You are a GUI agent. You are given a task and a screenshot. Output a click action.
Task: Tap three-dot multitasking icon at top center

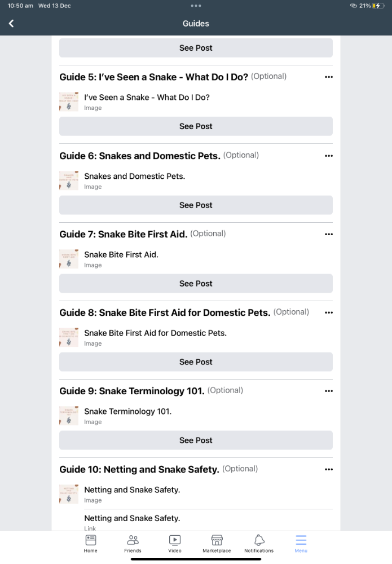click(196, 6)
